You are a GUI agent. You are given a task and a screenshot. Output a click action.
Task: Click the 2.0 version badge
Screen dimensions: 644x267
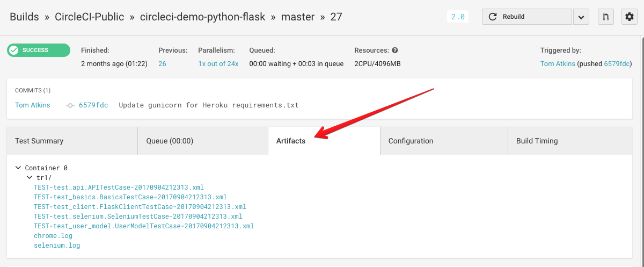click(x=458, y=17)
